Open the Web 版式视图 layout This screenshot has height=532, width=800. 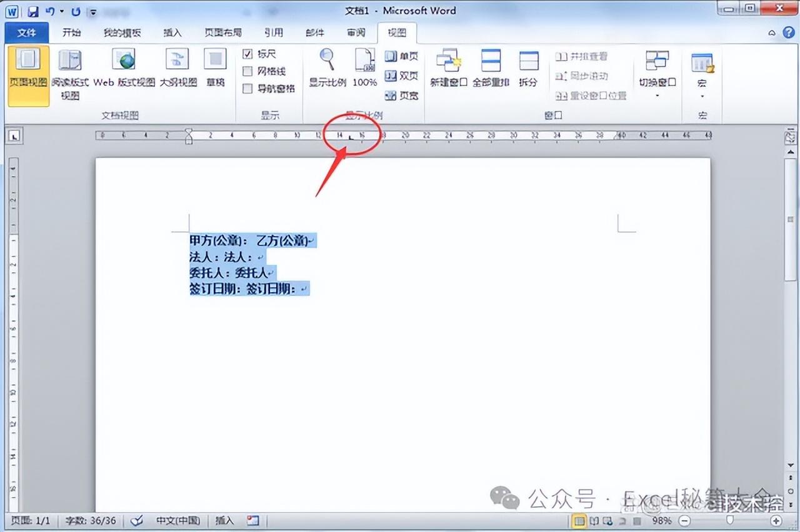(x=124, y=69)
